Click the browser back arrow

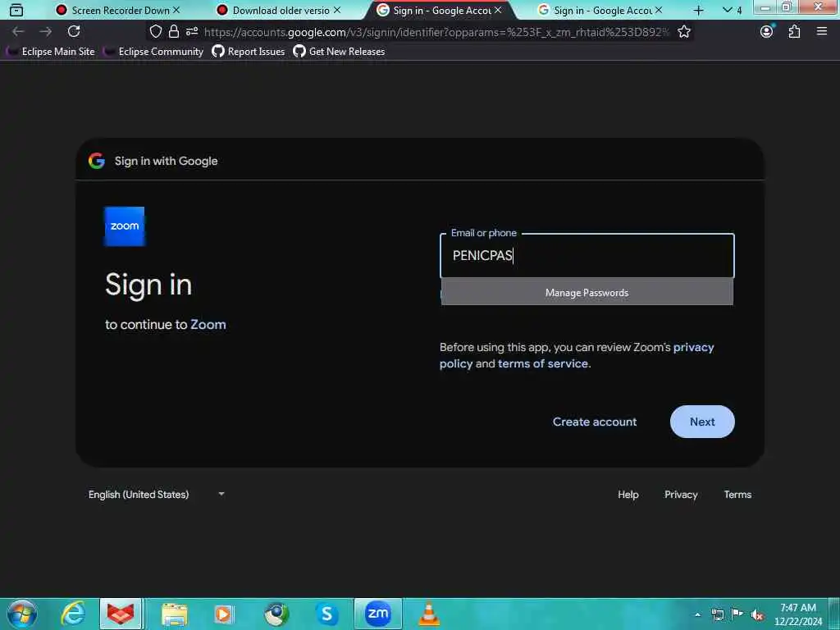point(18,32)
